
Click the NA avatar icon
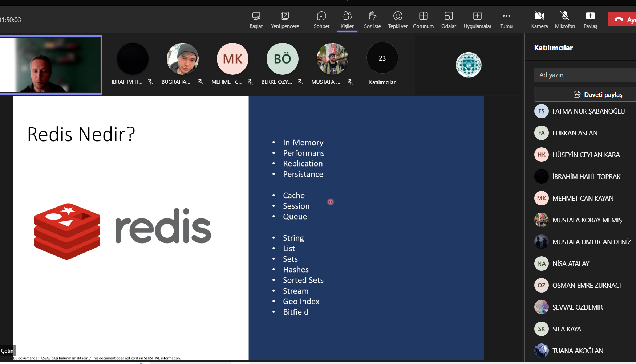[541, 263]
